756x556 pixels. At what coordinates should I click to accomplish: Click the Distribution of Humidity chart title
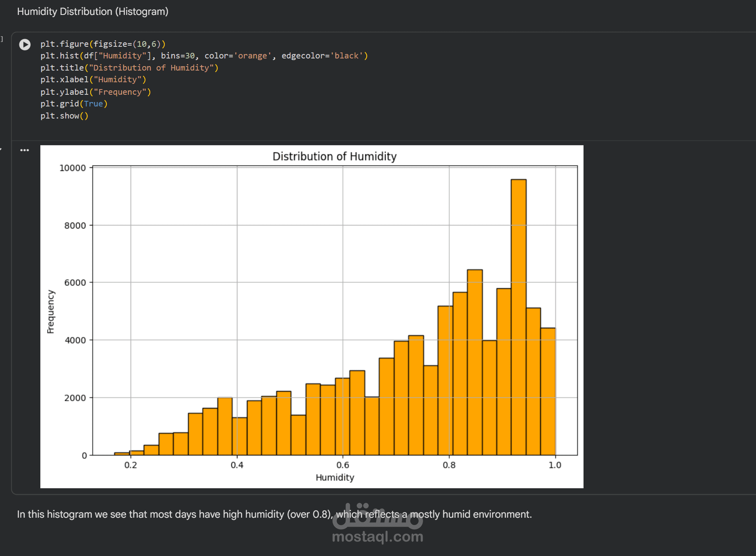tap(334, 156)
